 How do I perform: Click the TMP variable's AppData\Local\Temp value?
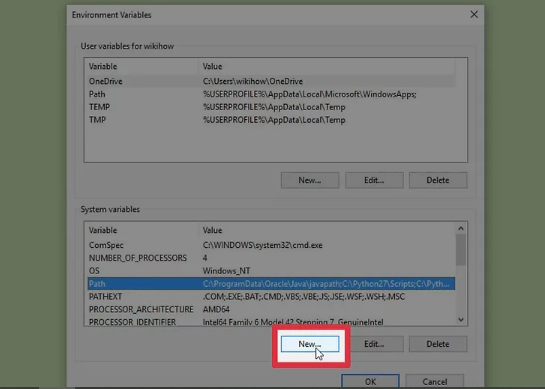274,120
